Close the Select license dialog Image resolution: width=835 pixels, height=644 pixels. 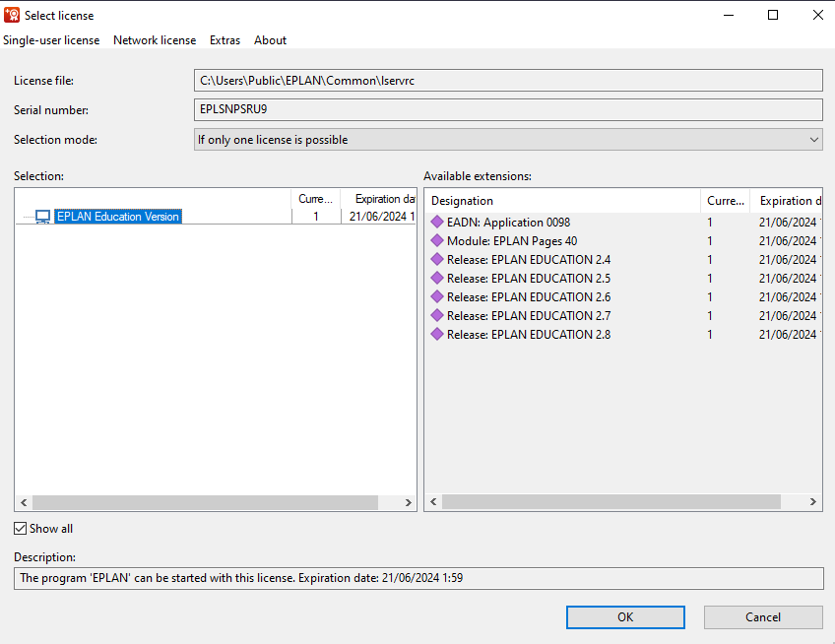tap(818, 15)
